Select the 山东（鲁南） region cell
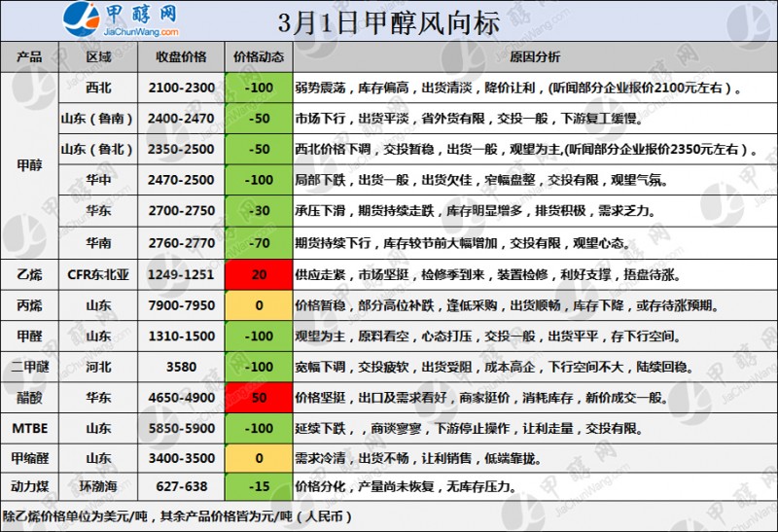The height and width of the screenshot is (532, 778). tap(98, 119)
